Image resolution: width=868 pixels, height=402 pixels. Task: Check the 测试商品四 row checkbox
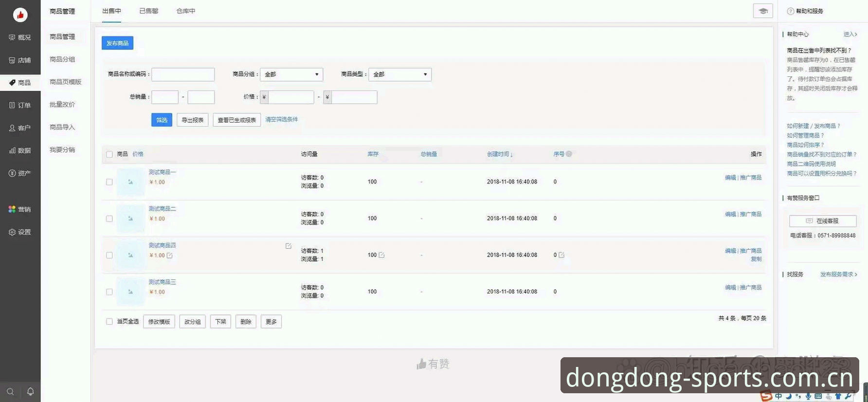(x=109, y=256)
